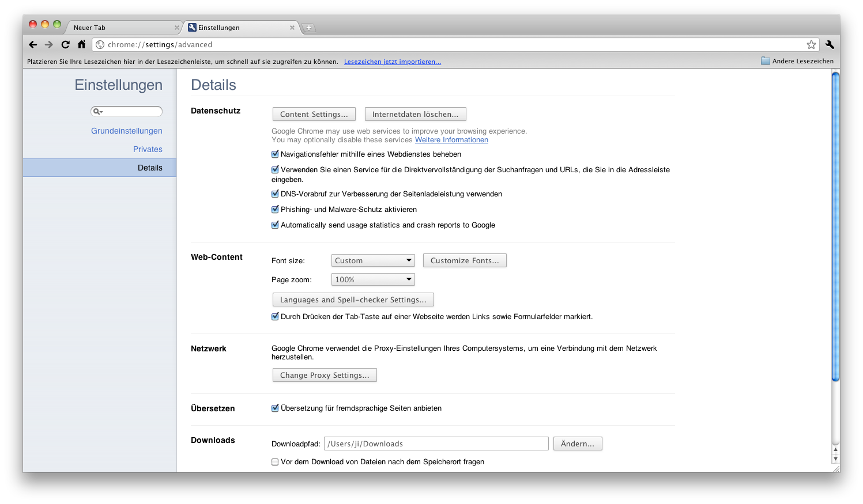Disable Phishing- und Malware-Schutz

[x=275, y=209]
